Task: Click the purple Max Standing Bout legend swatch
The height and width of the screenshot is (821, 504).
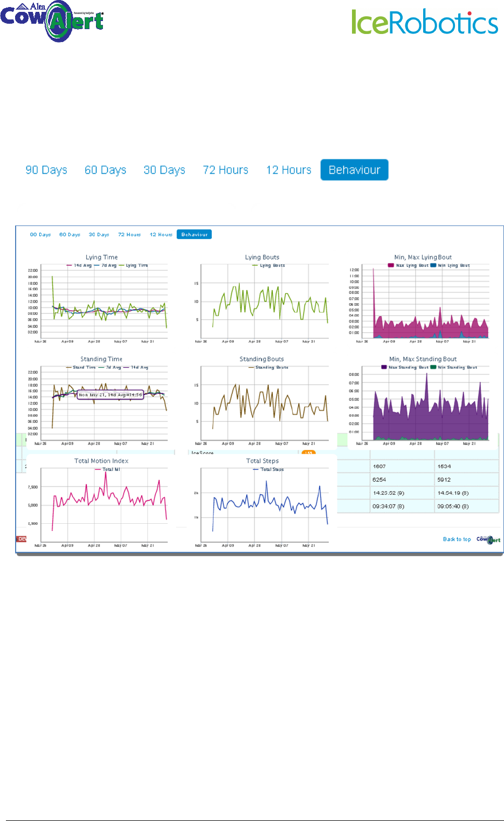Action: coord(384,367)
